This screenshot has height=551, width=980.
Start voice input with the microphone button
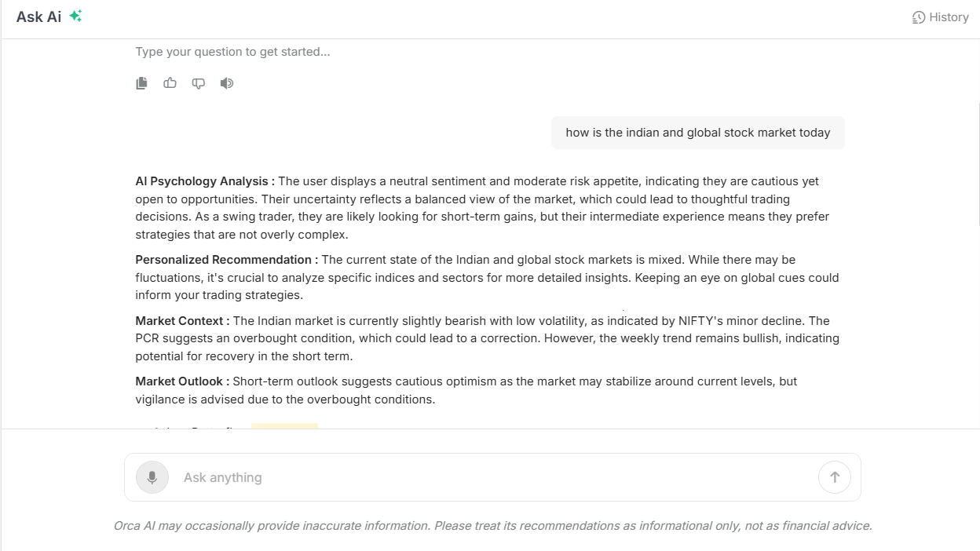tap(152, 477)
